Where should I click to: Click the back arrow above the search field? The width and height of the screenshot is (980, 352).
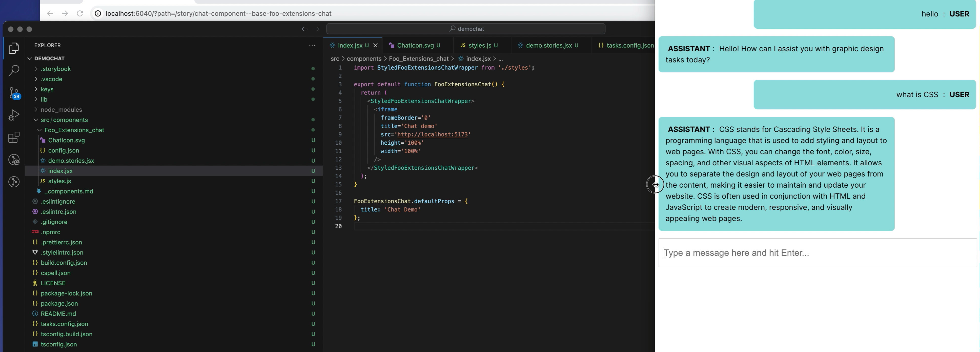pyautogui.click(x=304, y=29)
